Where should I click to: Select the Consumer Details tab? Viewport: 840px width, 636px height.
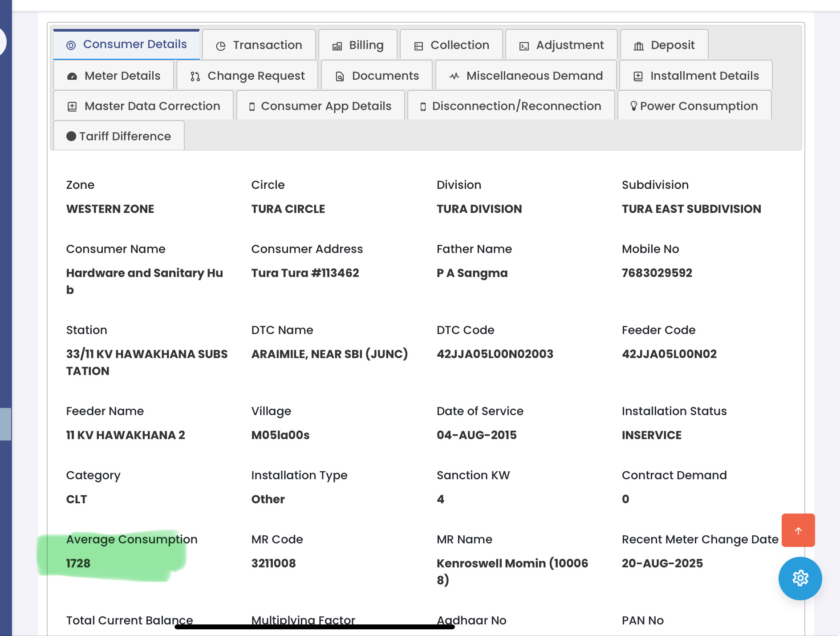(126, 45)
